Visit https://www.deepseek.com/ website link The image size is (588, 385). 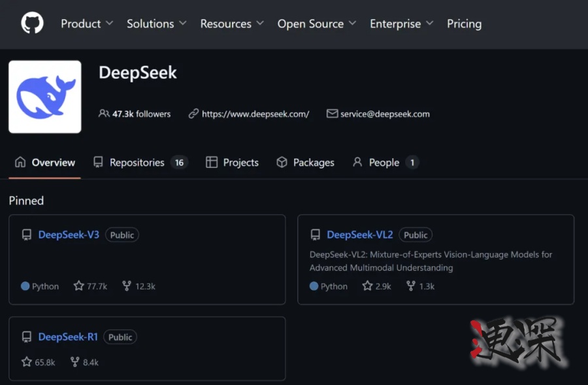(255, 113)
